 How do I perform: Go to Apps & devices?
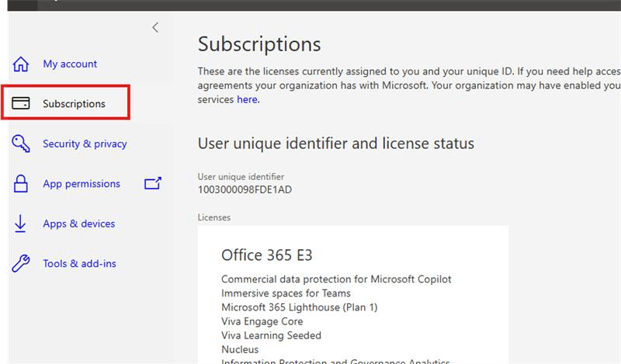[x=79, y=224]
